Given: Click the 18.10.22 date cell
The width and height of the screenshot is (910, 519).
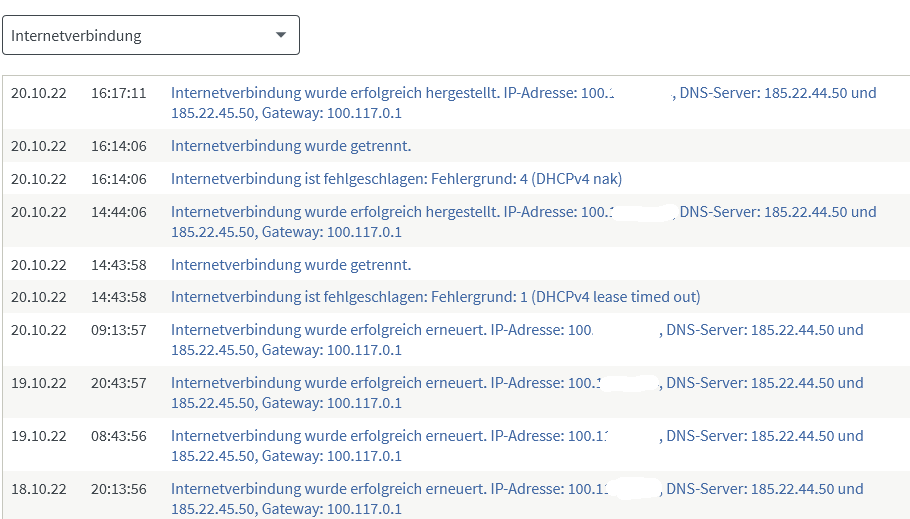Looking at the screenshot, I should 39,489.
